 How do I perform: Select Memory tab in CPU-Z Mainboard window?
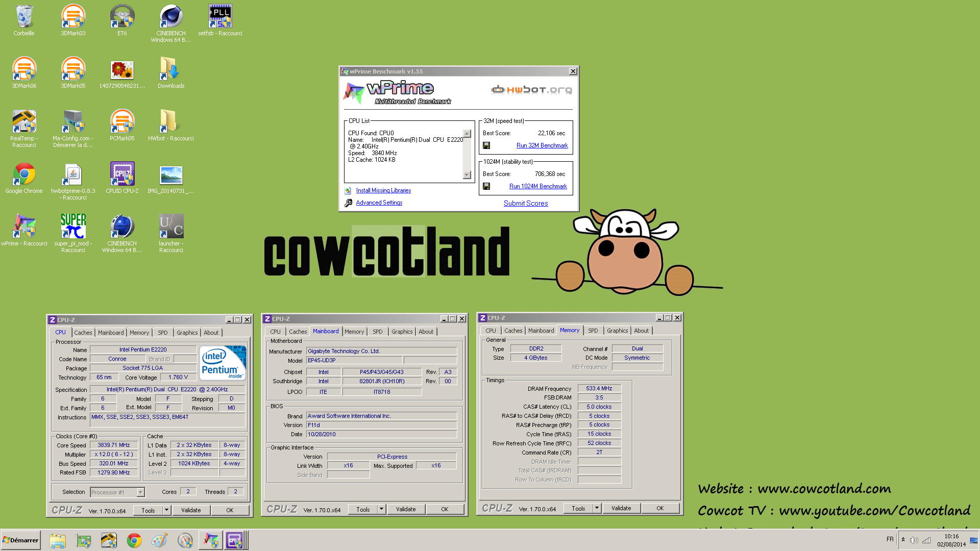[x=354, y=332]
